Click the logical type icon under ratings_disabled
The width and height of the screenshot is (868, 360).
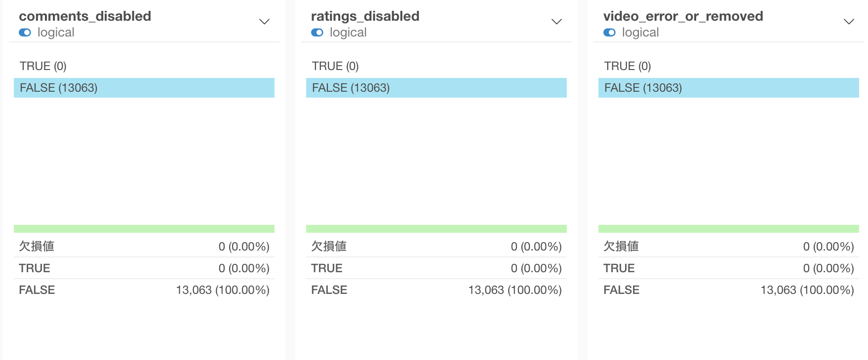[317, 33]
